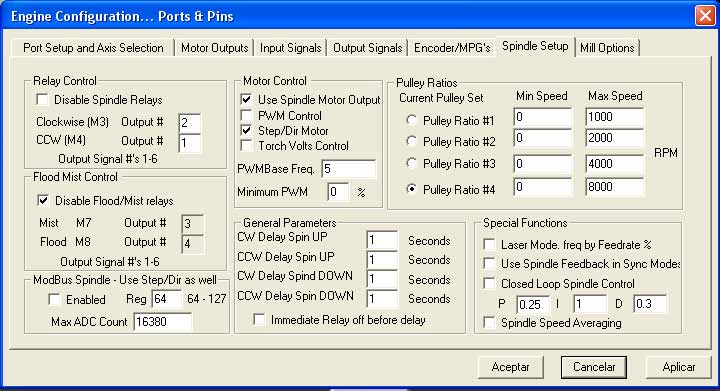Click Pulley Ratio #2 Min Speed field
The image size is (720, 391).
click(543, 138)
